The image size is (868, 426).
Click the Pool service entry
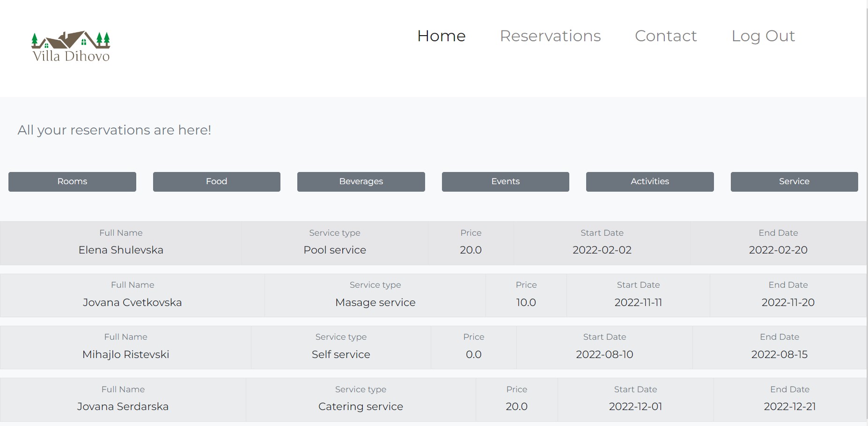click(335, 250)
